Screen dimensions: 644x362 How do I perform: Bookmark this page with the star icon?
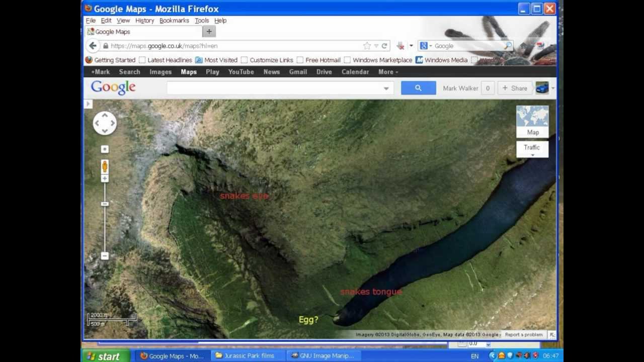point(367,46)
